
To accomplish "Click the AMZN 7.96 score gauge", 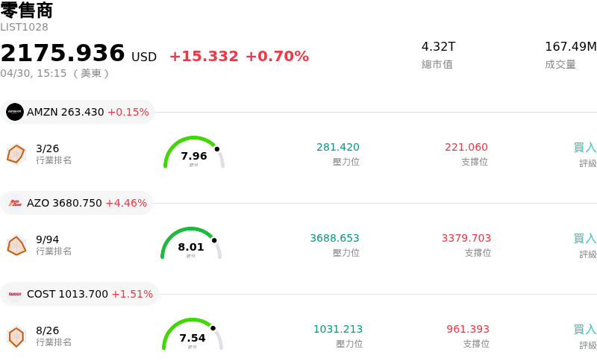I will pos(193,153).
